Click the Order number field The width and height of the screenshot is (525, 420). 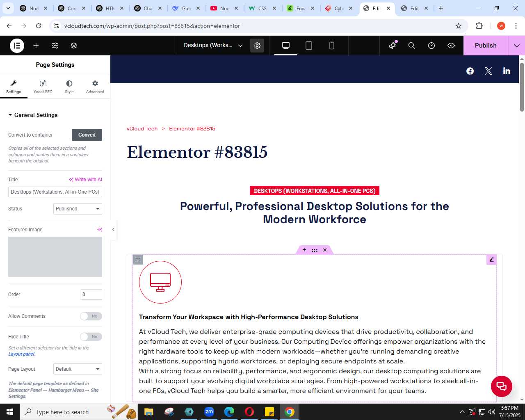pyautogui.click(x=91, y=294)
